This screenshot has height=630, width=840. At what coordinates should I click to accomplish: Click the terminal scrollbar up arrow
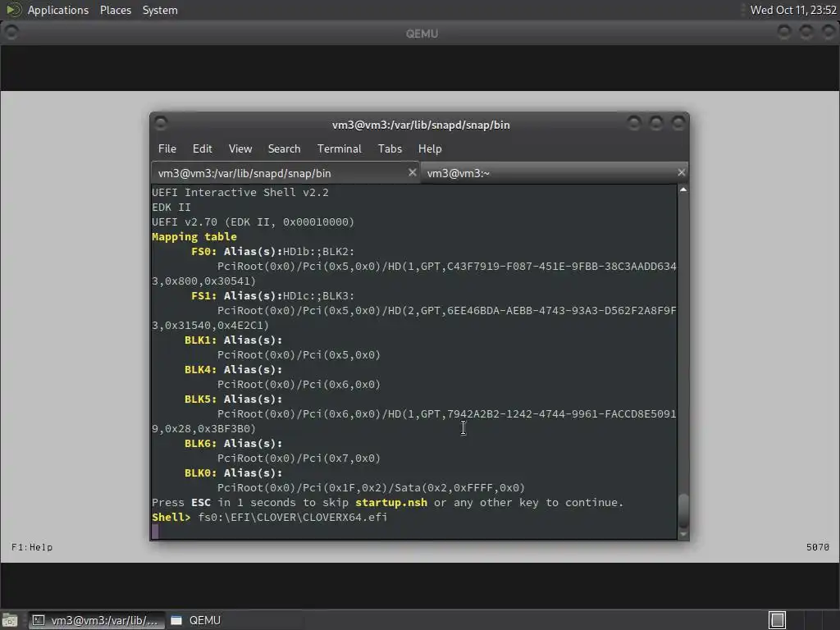[683, 189]
